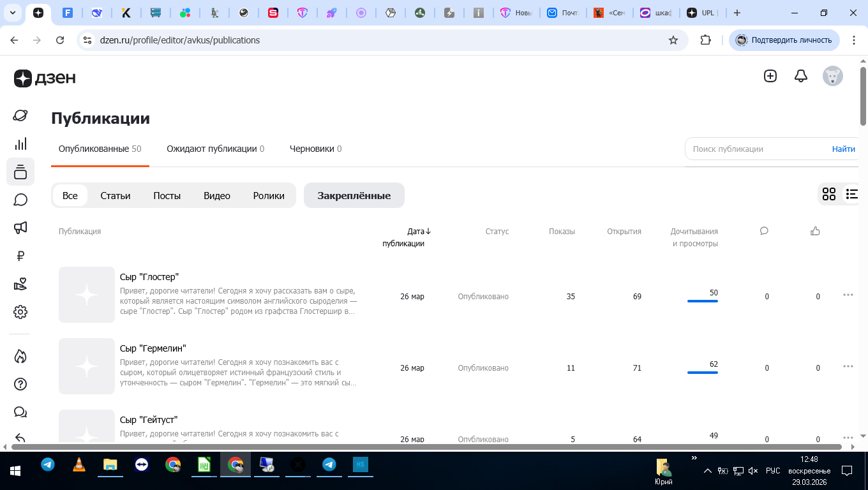Open the Windows Start menu

pos(15,471)
